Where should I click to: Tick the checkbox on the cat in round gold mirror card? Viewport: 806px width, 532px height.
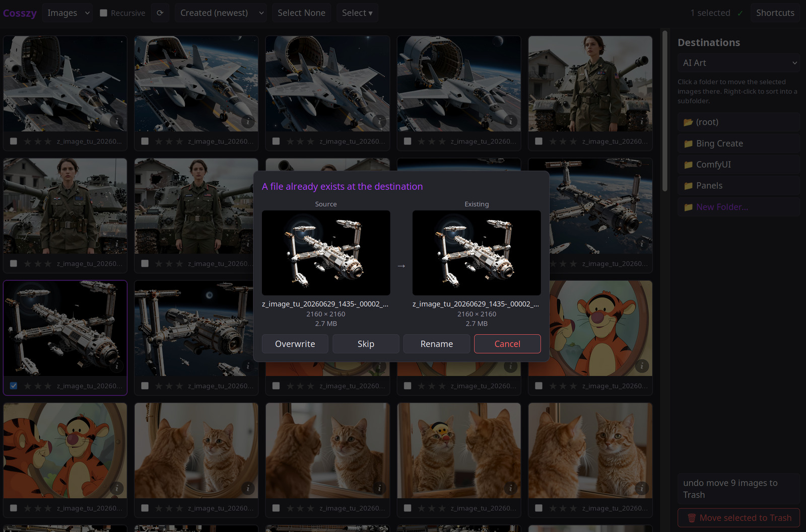tap(145, 508)
